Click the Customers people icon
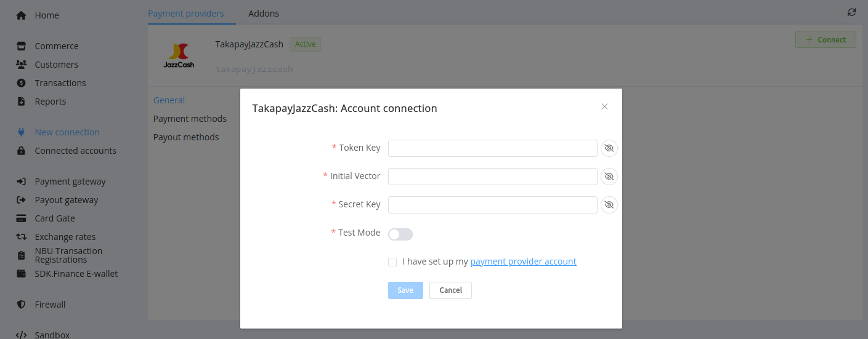The image size is (868, 339). pyautogui.click(x=21, y=65)
